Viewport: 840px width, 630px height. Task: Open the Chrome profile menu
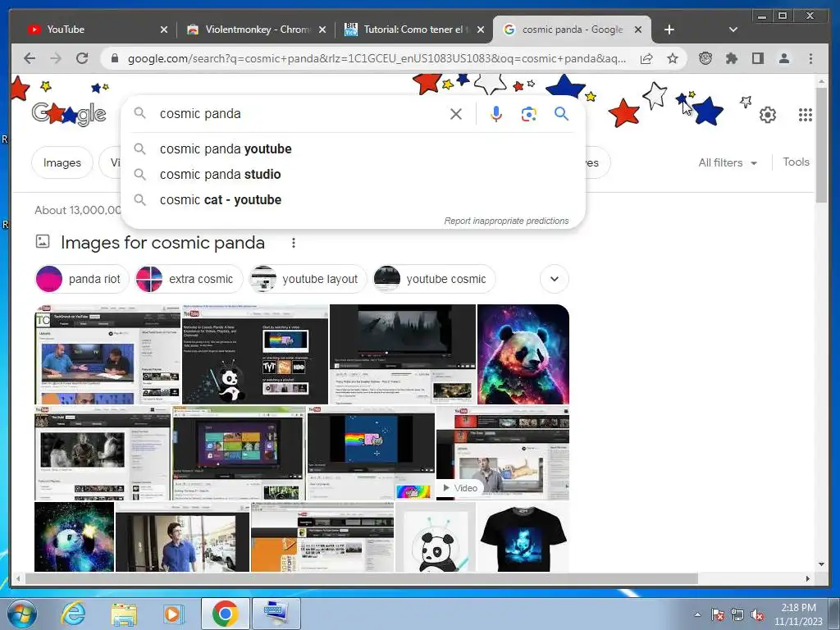(783, 58)
